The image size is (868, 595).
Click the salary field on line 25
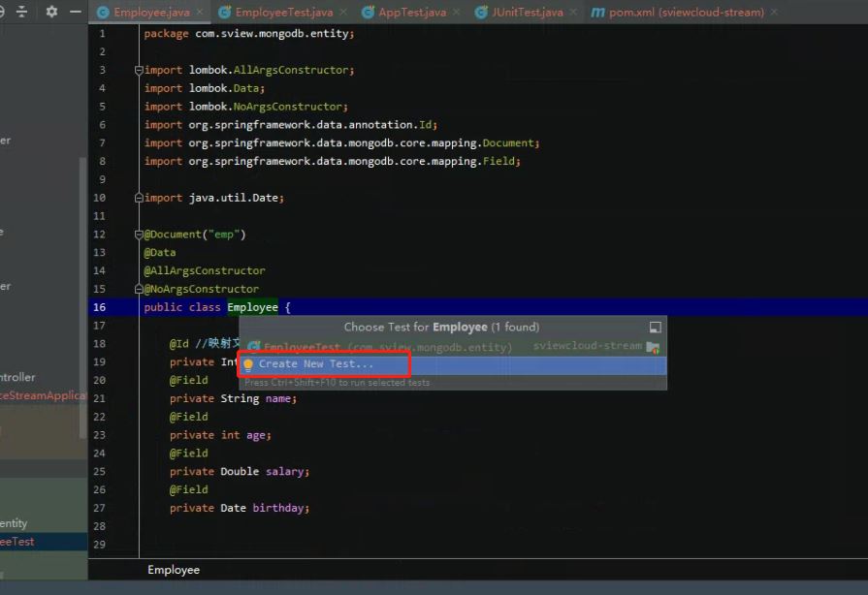(x=284, y=472)
